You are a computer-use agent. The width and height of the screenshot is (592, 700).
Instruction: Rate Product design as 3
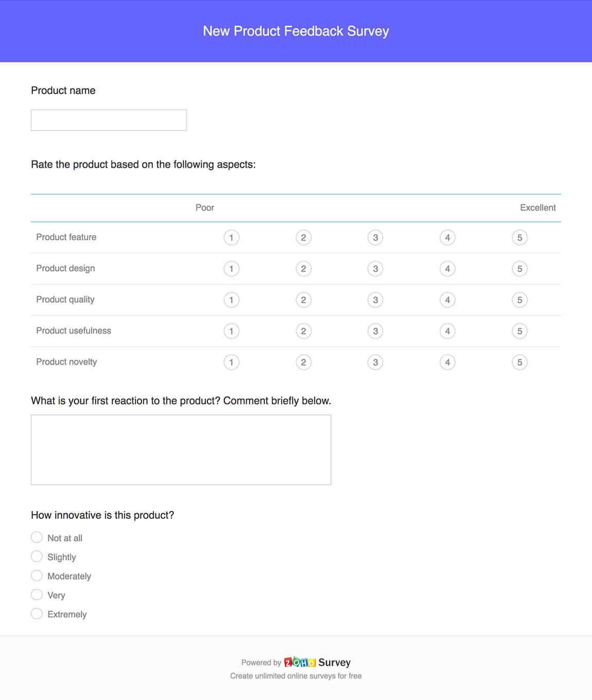coord(375,269)
